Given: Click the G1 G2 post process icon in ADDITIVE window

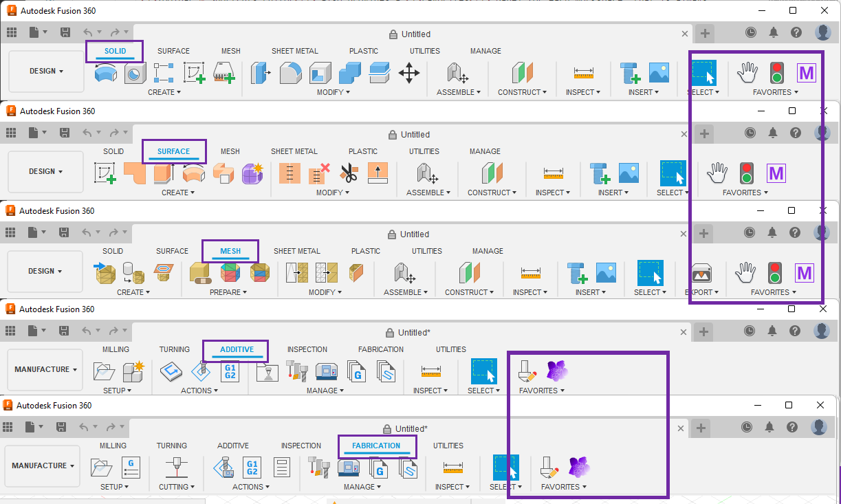Looking at the screenshot, I should pyautogui.click(x=230, y=371).
